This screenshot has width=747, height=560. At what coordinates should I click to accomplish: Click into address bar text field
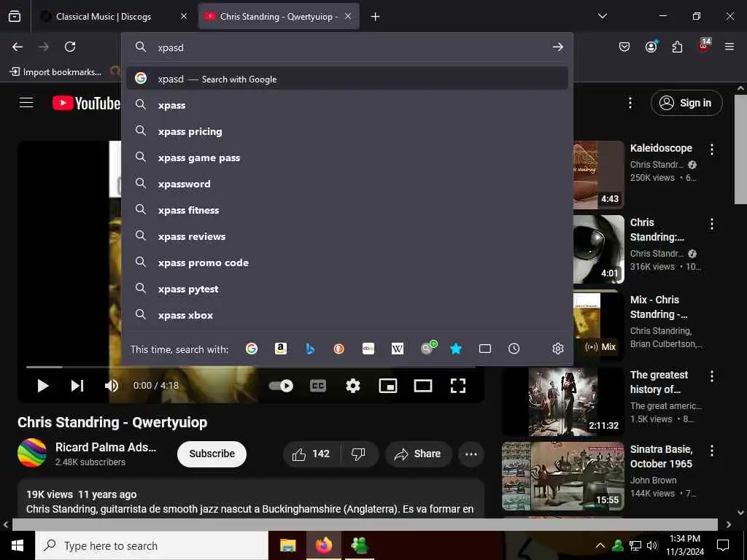pos(352,47)
